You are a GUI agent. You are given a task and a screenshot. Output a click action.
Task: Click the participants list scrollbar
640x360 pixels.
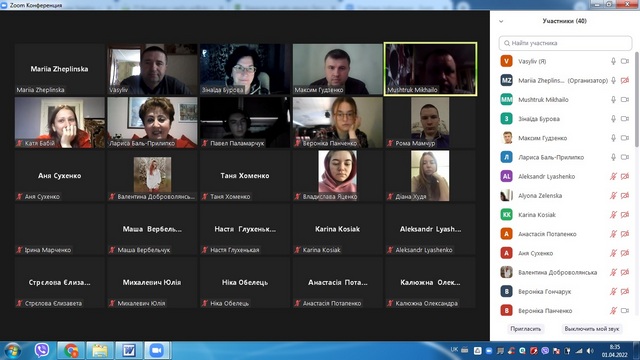point(636,100)
